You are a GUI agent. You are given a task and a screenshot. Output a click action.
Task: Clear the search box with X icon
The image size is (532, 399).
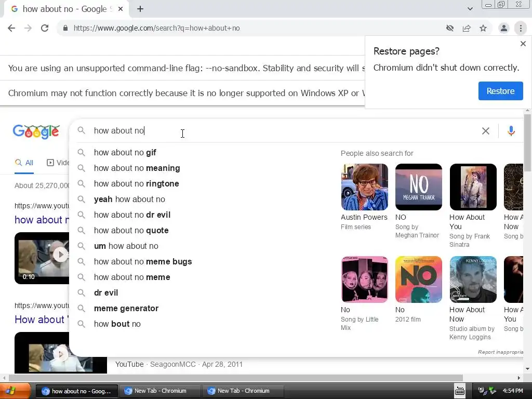[486, 130]
